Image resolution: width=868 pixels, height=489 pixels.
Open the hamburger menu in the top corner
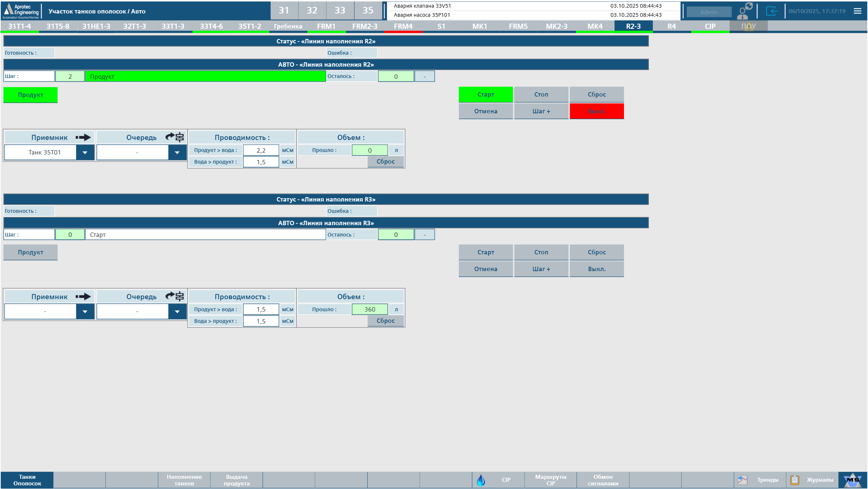click(x=857, y=11)
